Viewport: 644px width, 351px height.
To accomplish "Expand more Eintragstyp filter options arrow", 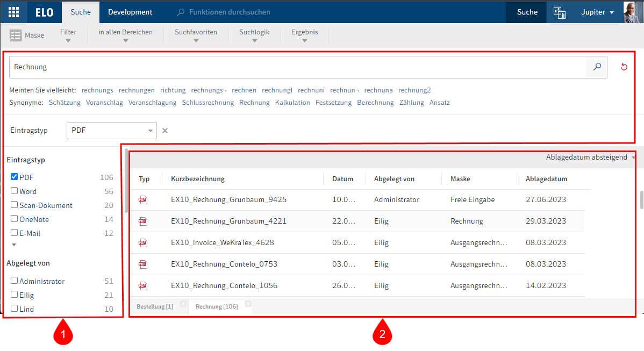I will [x=14, y=245].
